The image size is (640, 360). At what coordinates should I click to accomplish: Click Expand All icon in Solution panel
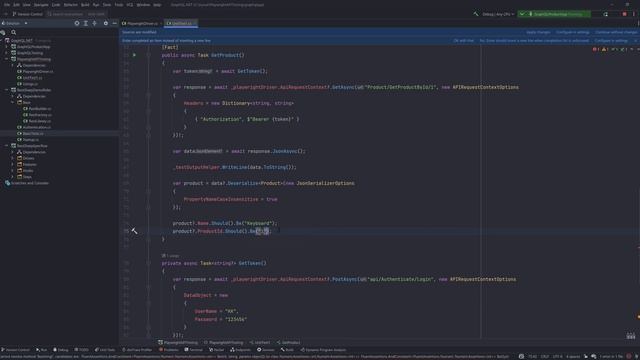tap(86, 23)
